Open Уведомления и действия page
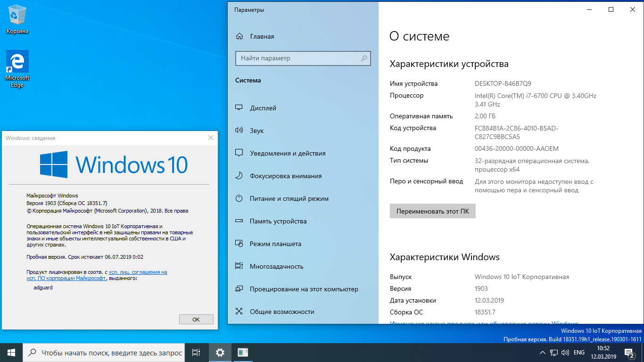 pyautogui.click(x=303, y=153)
